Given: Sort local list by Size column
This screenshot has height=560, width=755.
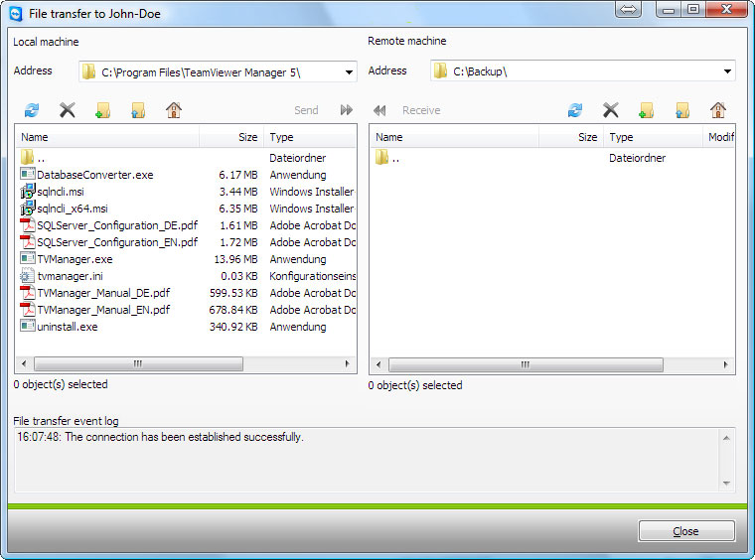Looking at the screenshot, I should (x=231, y=137).
